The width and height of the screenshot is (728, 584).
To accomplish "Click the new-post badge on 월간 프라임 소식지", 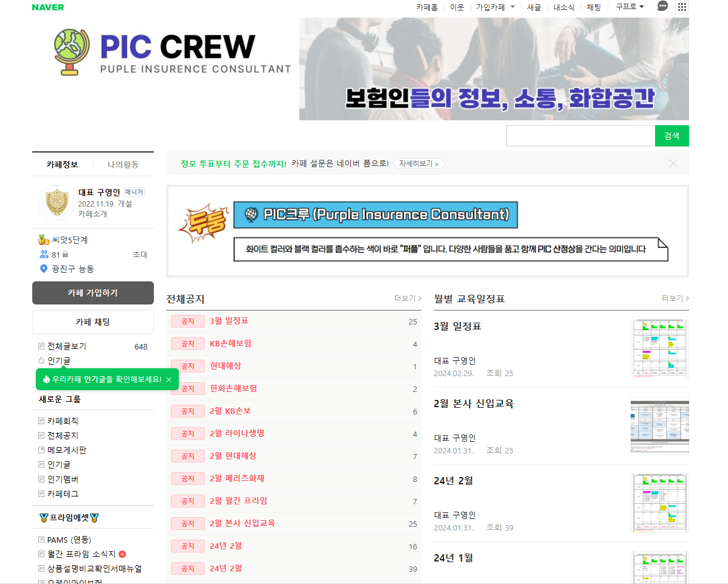I will (122, 554).
